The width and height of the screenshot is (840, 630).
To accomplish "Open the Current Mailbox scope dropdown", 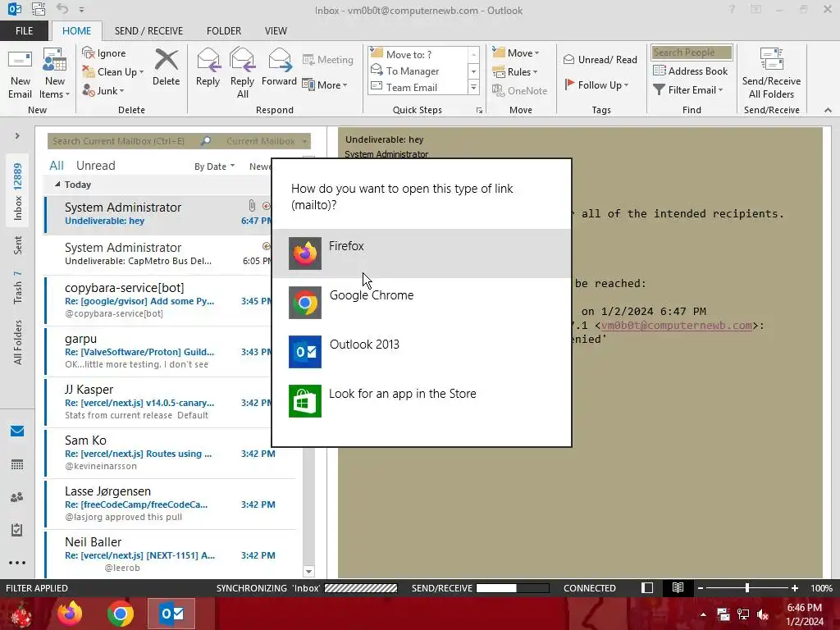I will point(267,141).
